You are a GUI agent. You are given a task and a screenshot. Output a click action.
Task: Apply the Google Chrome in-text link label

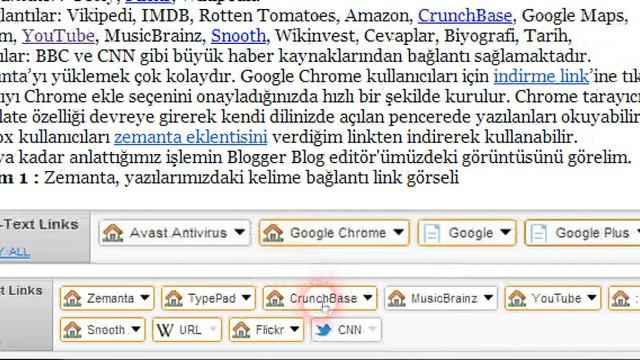coord(338,233)
